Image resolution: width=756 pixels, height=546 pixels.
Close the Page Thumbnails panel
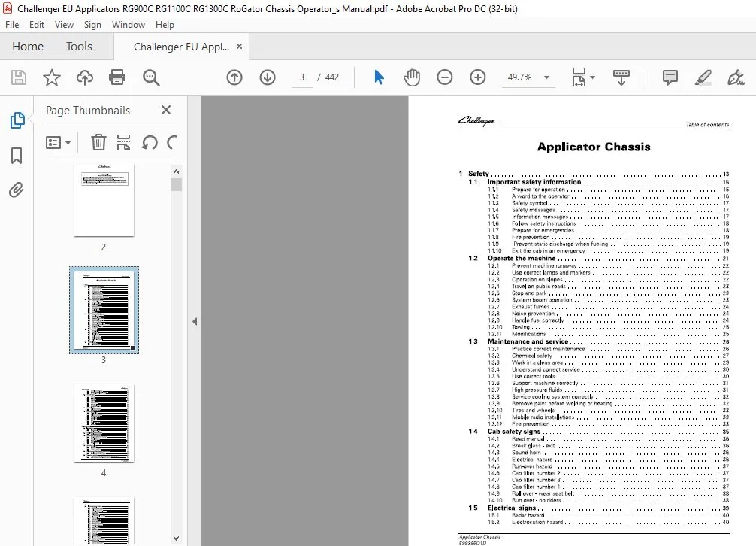(166, 110)
